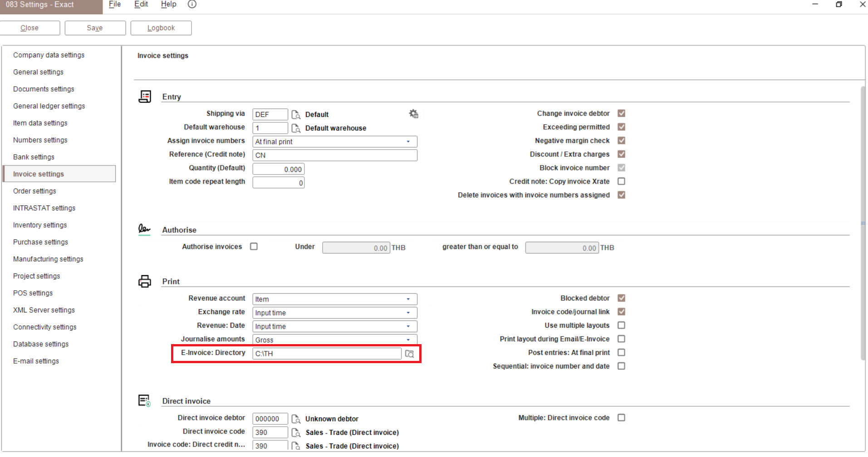
Task: Open the lookup icon beside Default warehouse
Action: click(296, 128)
